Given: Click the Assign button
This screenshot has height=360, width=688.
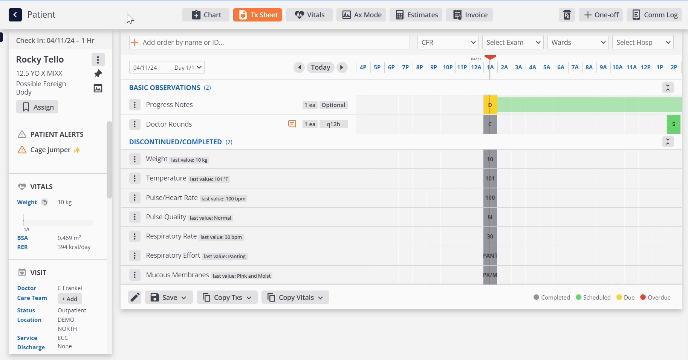Looking at the screenshot, I should pos(37,107).
